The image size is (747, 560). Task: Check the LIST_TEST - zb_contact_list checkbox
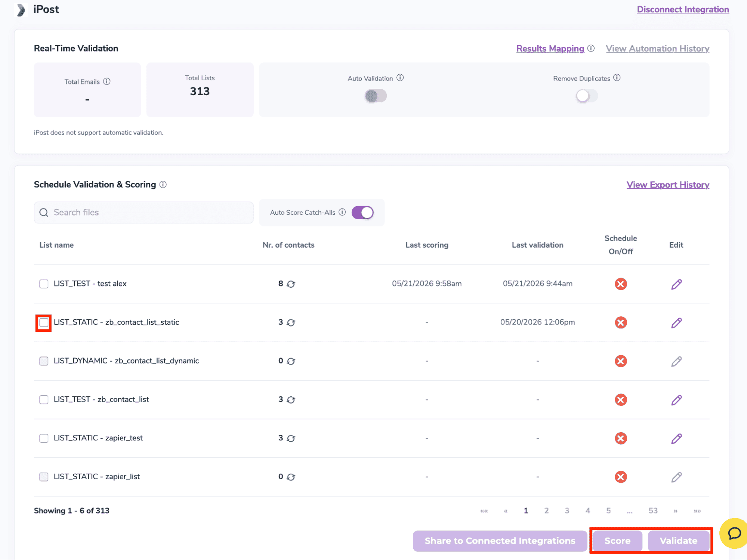point(44,400)
